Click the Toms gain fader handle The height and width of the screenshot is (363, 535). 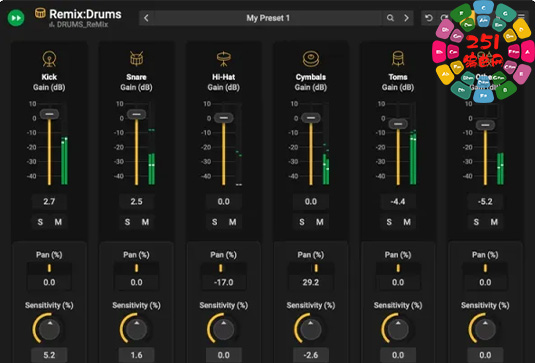coord(398,124)
